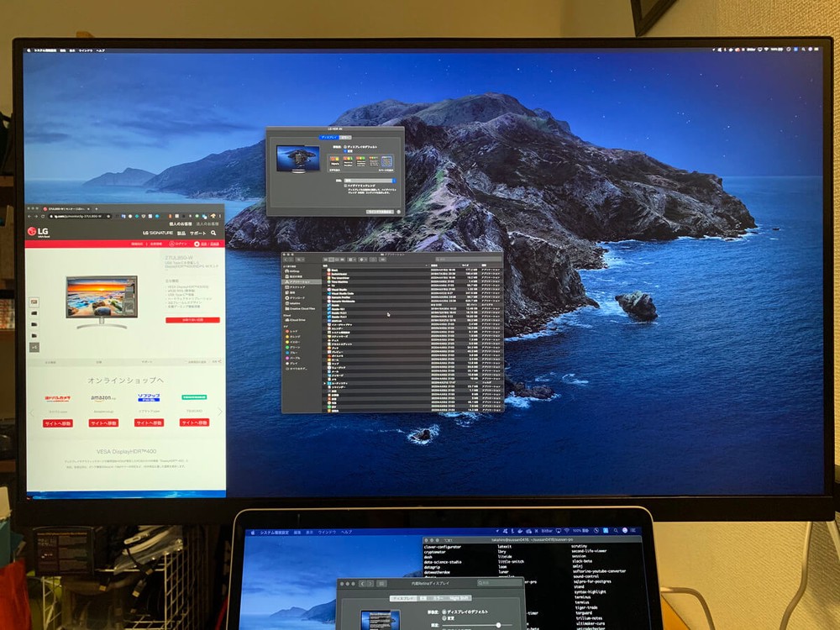This screenshot has height=630, width=840.
Task: Click the red button below product specs
Action: click(192, 320)
